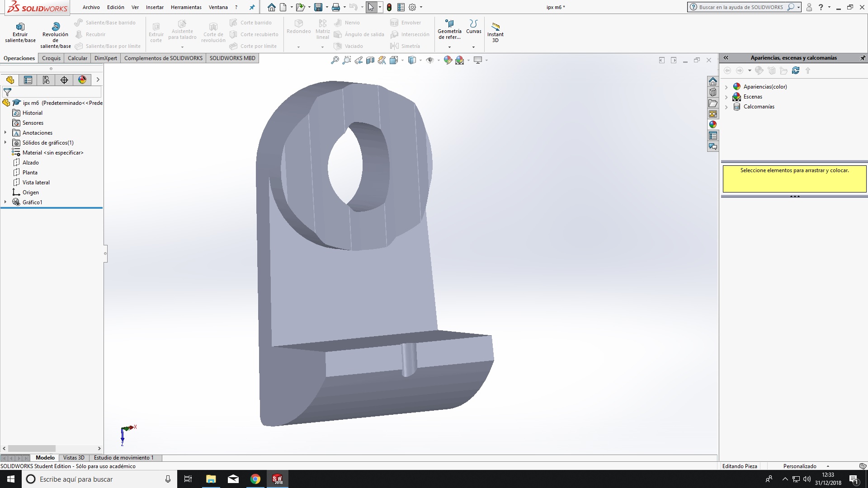
Task: Switch to Vistas 3D tab
Action: point(74,458)
